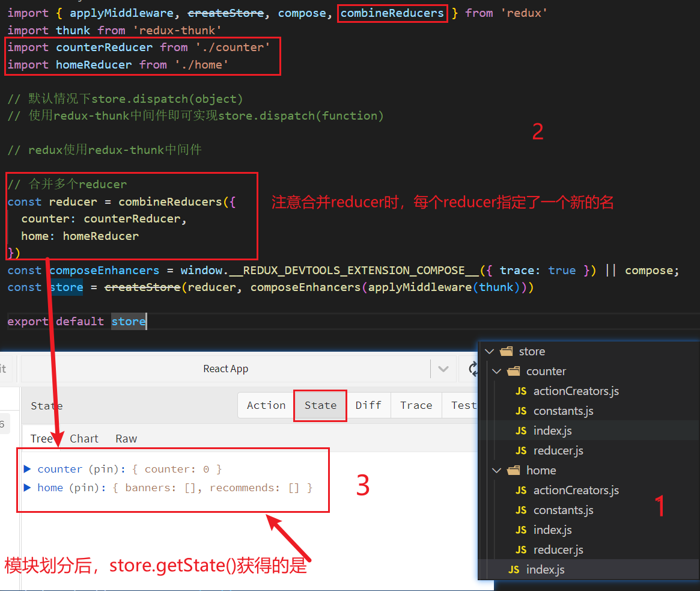Switch to the Action tab
The width and height of the screenshot is (700, 591).
pyautogui.click(x=266, y=405)
